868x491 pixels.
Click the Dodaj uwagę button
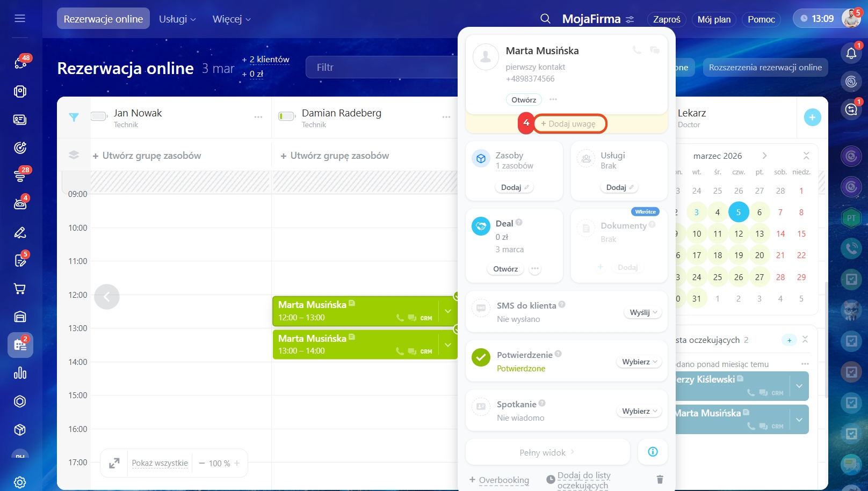pyautogui.click(x=570, y=124)
